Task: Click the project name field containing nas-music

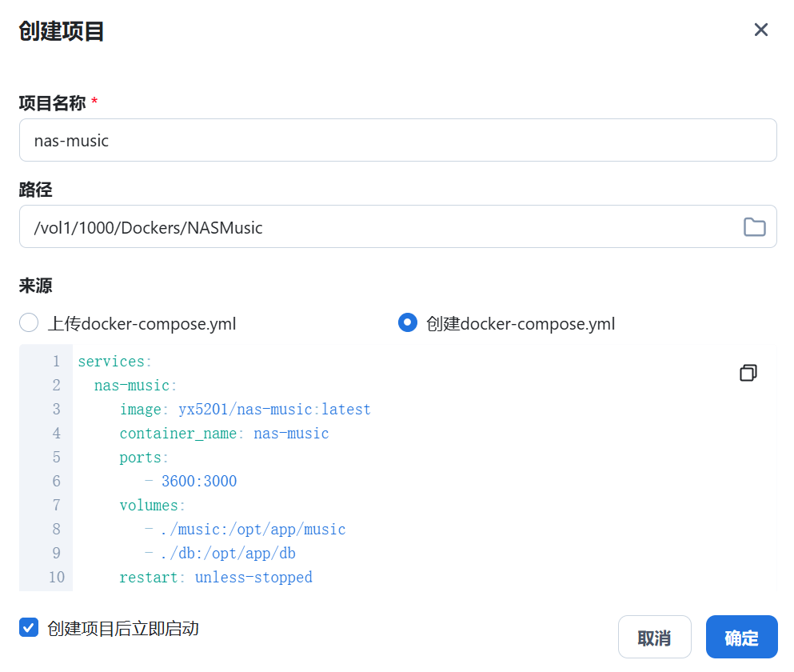Action: 397,140
